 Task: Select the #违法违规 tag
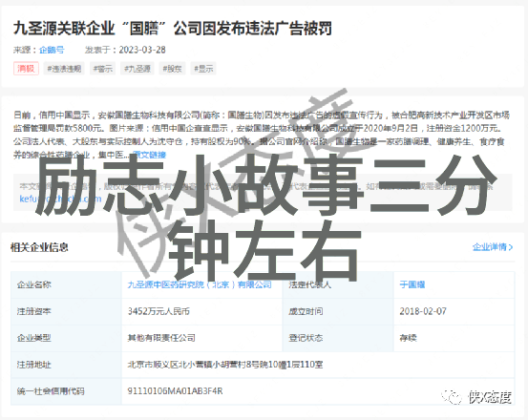tap(64, 69)
